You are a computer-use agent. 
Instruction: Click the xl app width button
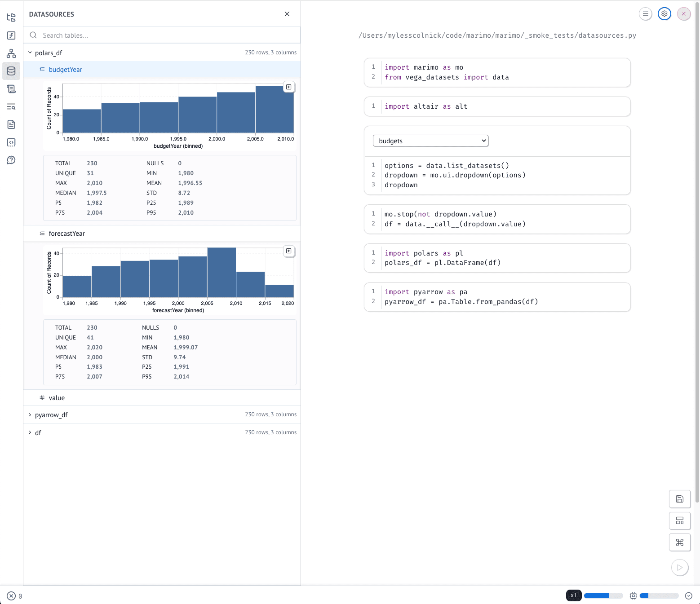(573, 595)
